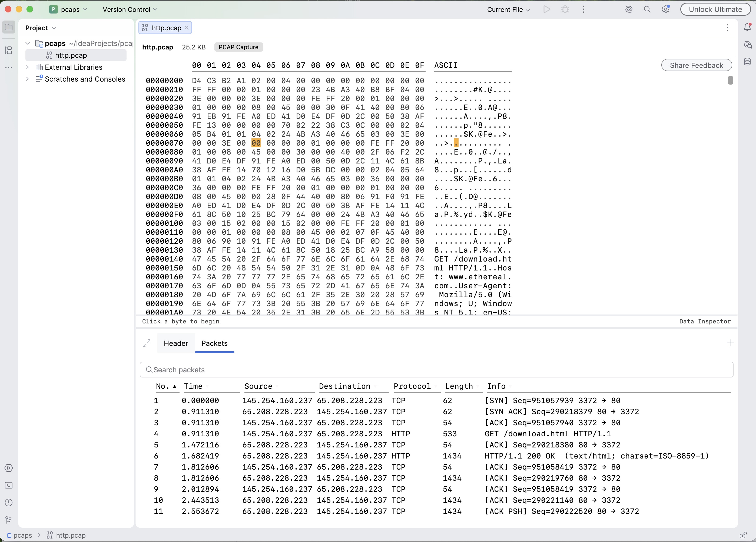Open the Data Inspector panel
The height and width of the screenshot is (542, 756).
(705, 321)
